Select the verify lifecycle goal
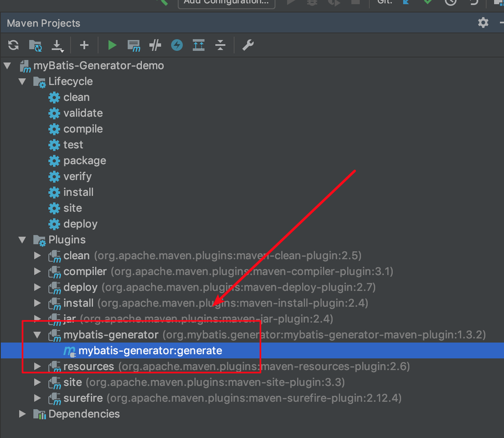The image size is (504, 438). tap(77, 177)
